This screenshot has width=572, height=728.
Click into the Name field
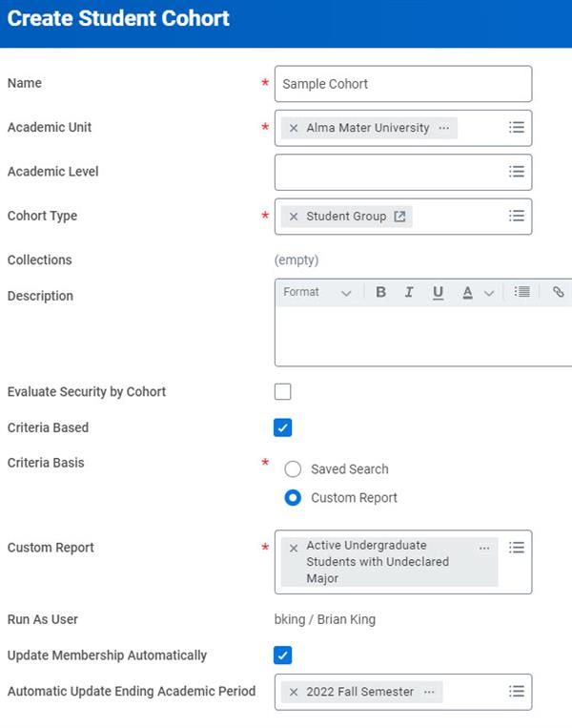tap(403, 84)
